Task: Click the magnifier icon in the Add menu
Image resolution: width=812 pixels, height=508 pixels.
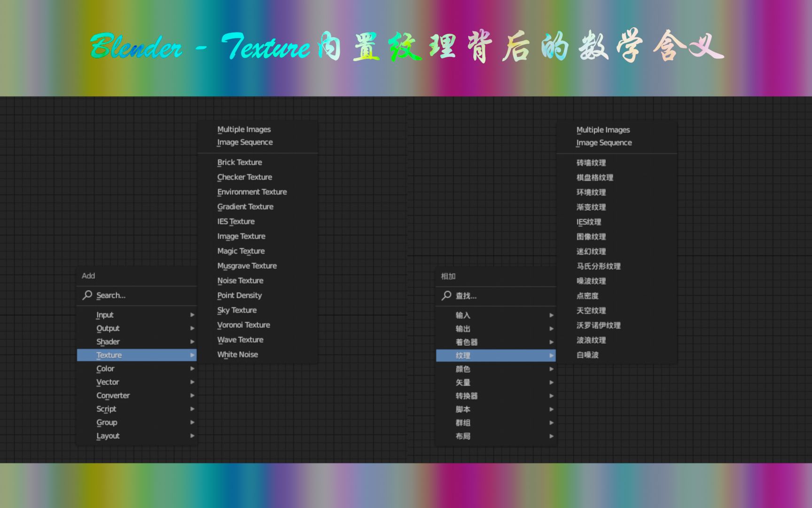Action: [x=87, y=295]
